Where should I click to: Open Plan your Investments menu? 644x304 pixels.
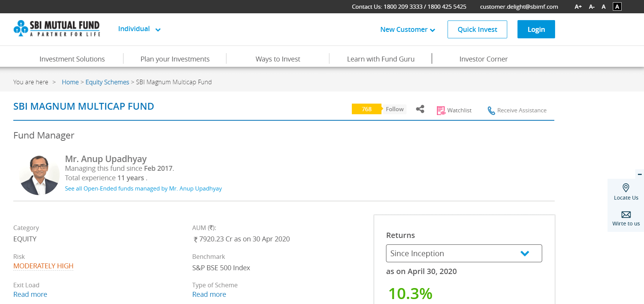tap(175, 59)
